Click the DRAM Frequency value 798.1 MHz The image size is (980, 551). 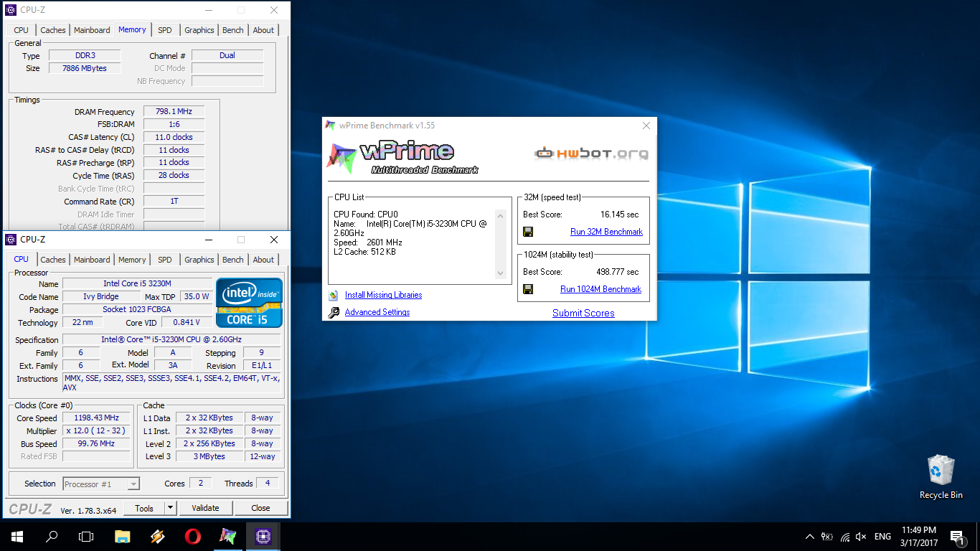click(x=174, y=112)
